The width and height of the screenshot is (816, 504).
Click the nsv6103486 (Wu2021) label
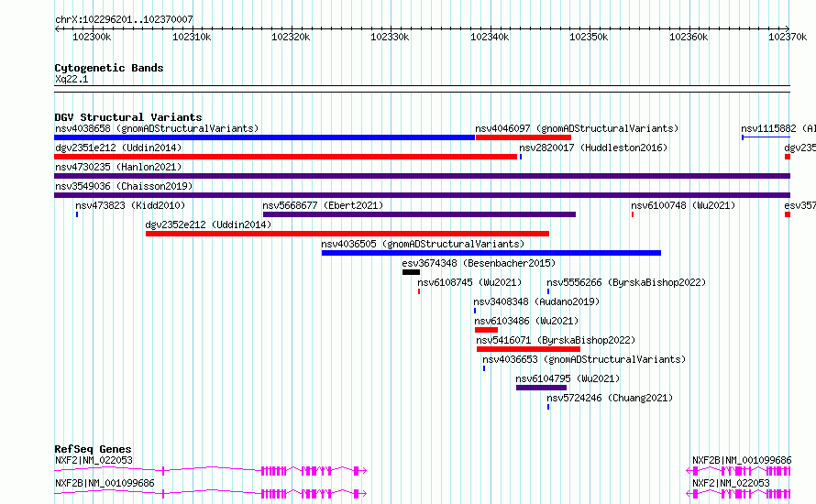[526, 321]
